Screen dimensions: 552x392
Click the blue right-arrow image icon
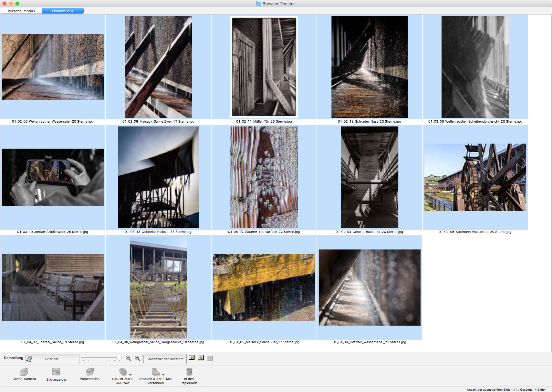point(192,358)
